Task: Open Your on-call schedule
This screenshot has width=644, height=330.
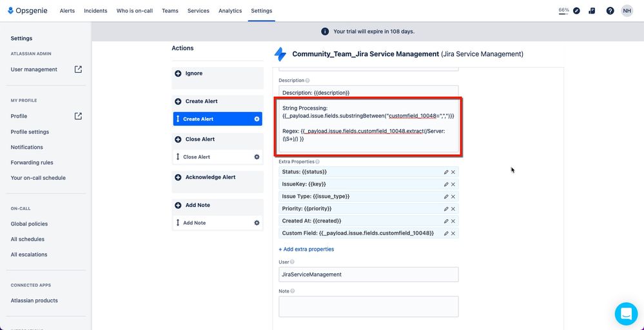Action: [x=38, y=178]
